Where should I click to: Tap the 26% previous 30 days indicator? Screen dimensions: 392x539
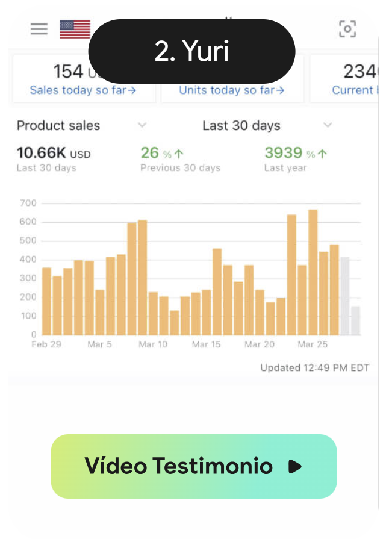[163, 153]
